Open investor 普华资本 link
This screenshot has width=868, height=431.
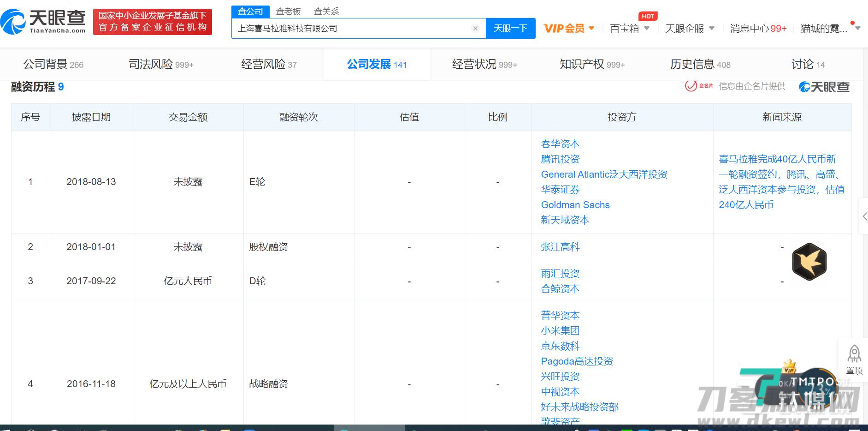[560, 315]
